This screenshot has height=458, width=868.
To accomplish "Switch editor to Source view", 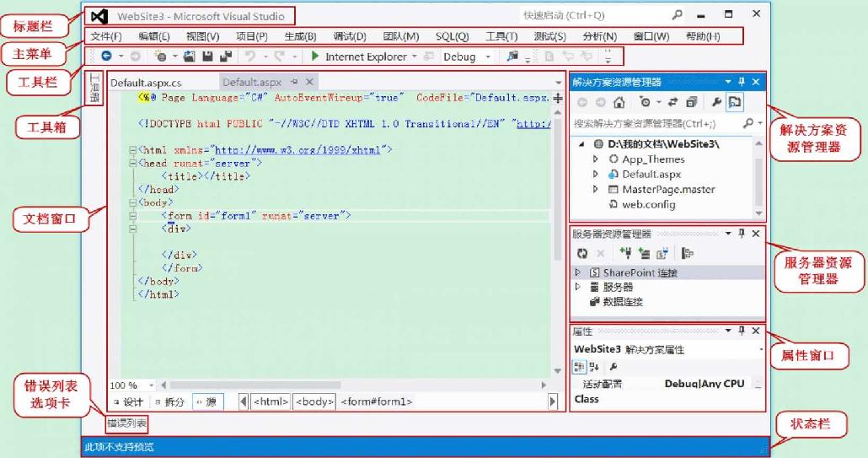I will coord(207,402).
